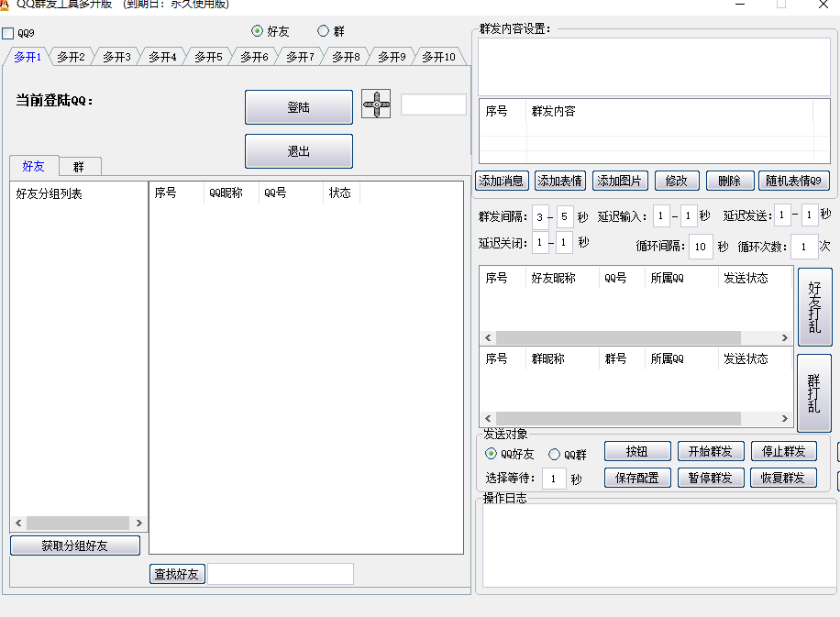Open the 多开10 tab
The height and width of the screenshot is (617, 840).
pos(438,57)
